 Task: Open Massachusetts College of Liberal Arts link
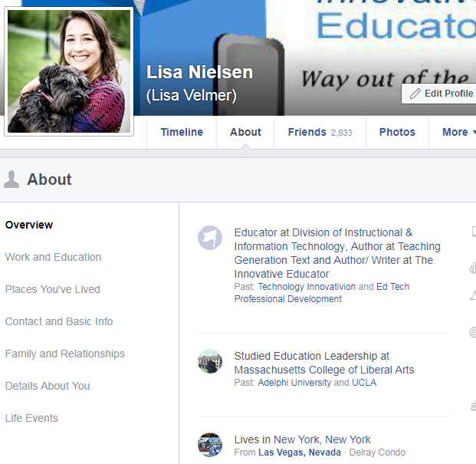tap(324, 370)
